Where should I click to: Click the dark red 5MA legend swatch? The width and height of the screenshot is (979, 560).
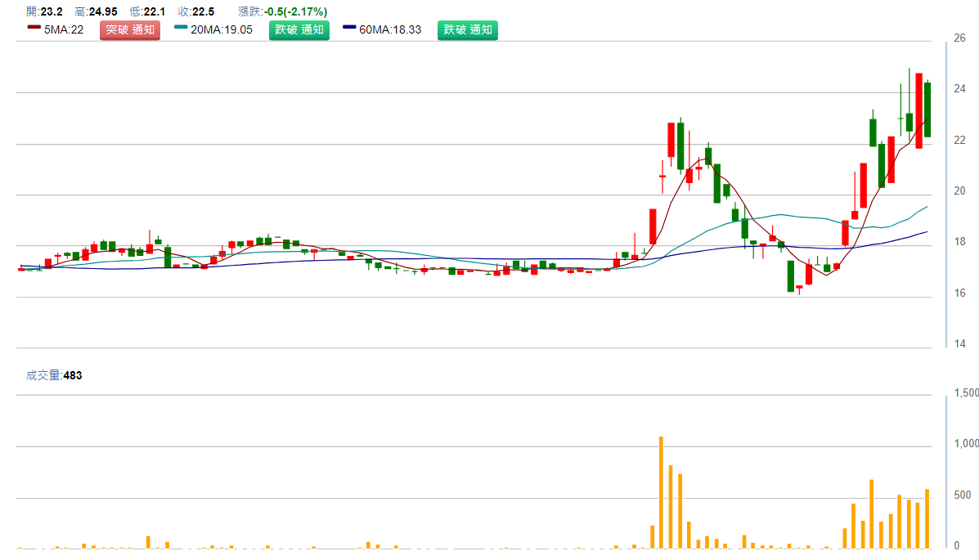coord(34,28)
